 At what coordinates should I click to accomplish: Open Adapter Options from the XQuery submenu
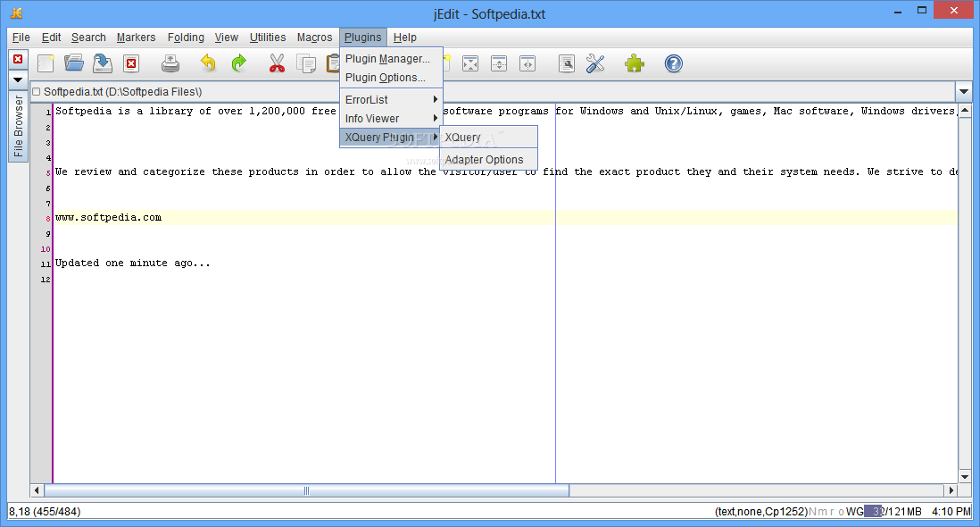tap(489, 160)
